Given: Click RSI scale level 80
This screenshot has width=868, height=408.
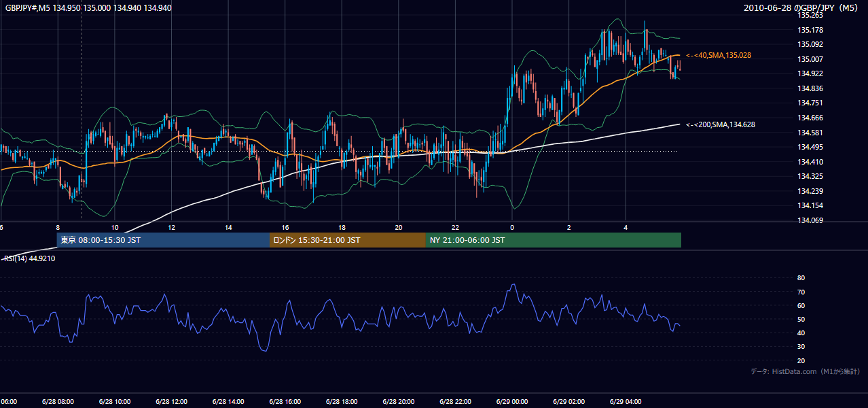Looking at the screenshot, I should (801, 278).
